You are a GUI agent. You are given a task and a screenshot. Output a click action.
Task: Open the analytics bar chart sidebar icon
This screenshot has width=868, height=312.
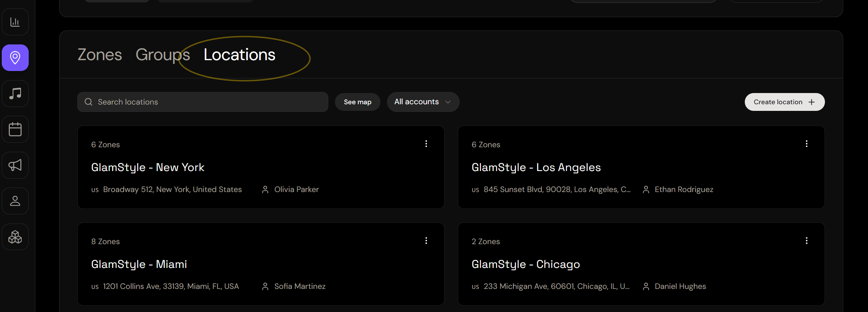[15, 22]
